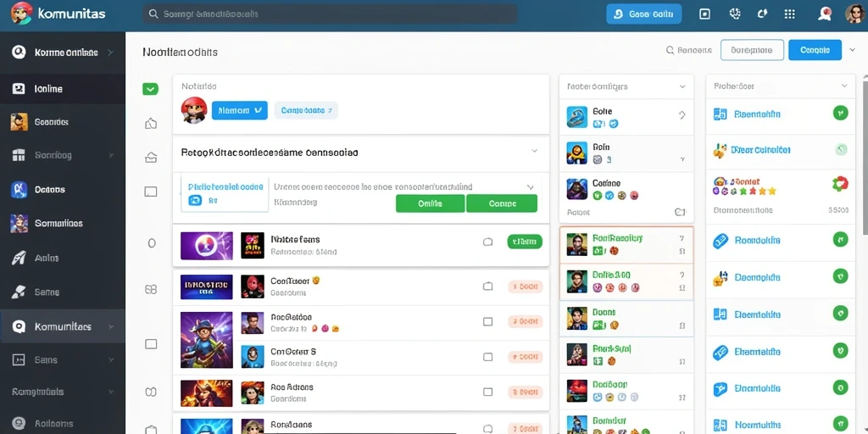Open the apps grid icon in top bar
The height and width of the screenshot is (434, 868).
coord(790,14)
